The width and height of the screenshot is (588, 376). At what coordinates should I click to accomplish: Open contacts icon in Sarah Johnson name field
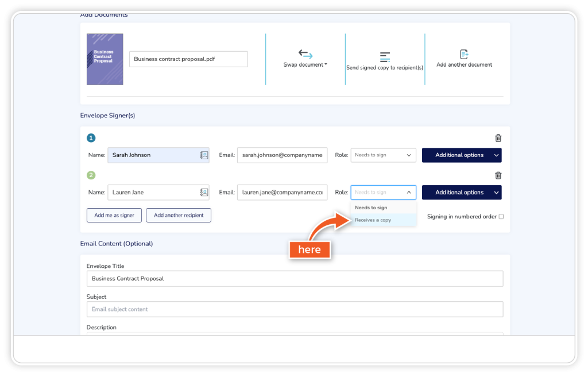(x=204, y=155)
